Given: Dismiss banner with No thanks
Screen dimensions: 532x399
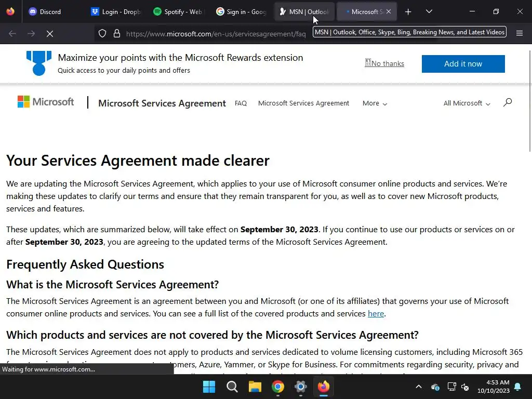Looking at the screenshot, I should pos(384,63).
